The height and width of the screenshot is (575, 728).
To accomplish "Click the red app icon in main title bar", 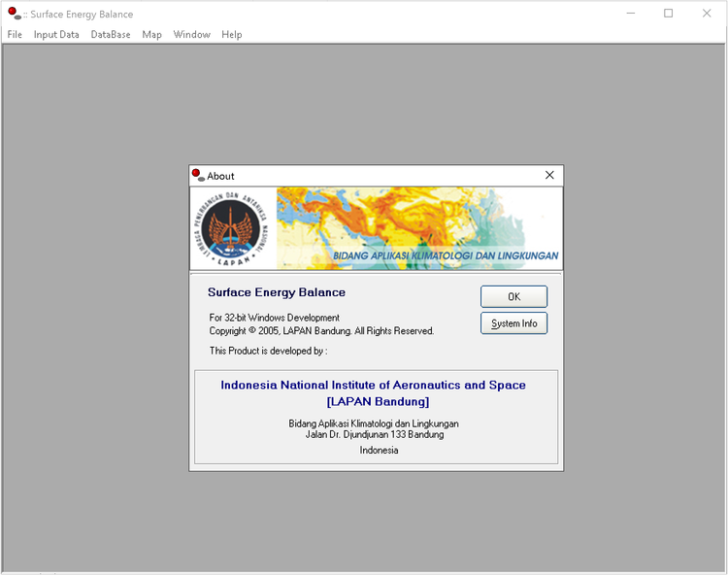I will click(x=14, y=14).
